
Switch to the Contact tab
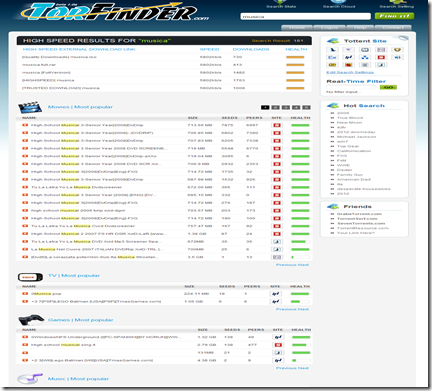(x=393, y=28)
